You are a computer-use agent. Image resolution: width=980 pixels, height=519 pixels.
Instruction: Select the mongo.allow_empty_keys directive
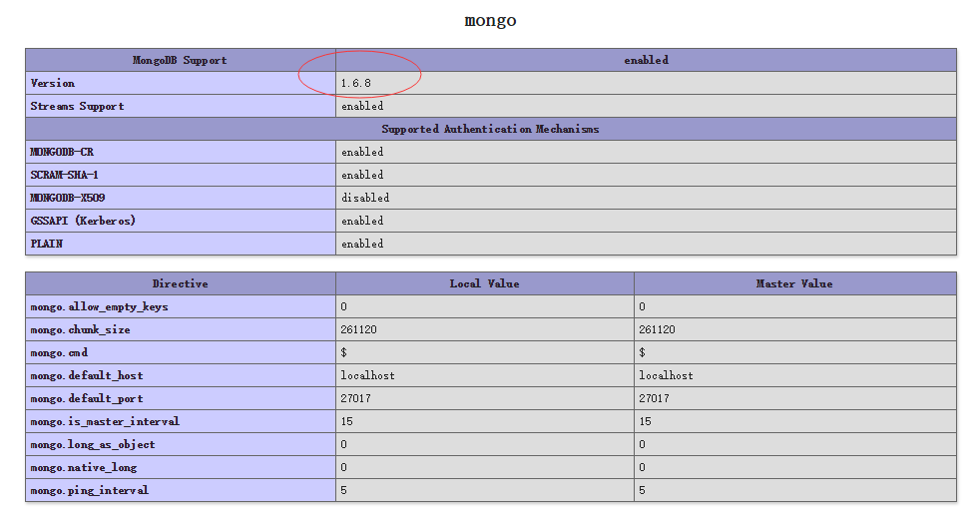point(99,306)
